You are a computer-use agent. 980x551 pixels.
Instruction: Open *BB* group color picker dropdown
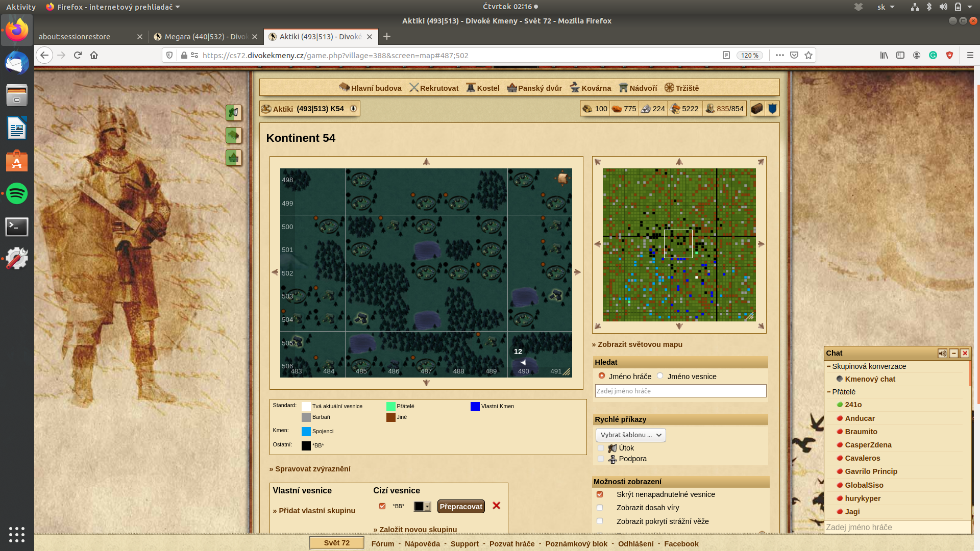[422, 506]
